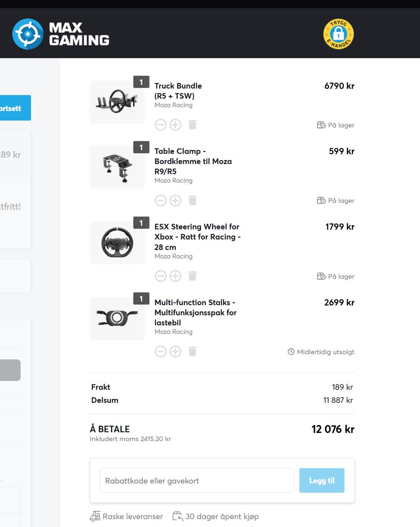Decrease quantity of Multi-function Stalks
This screenshot has height=527, width=420.
[161, 352]
